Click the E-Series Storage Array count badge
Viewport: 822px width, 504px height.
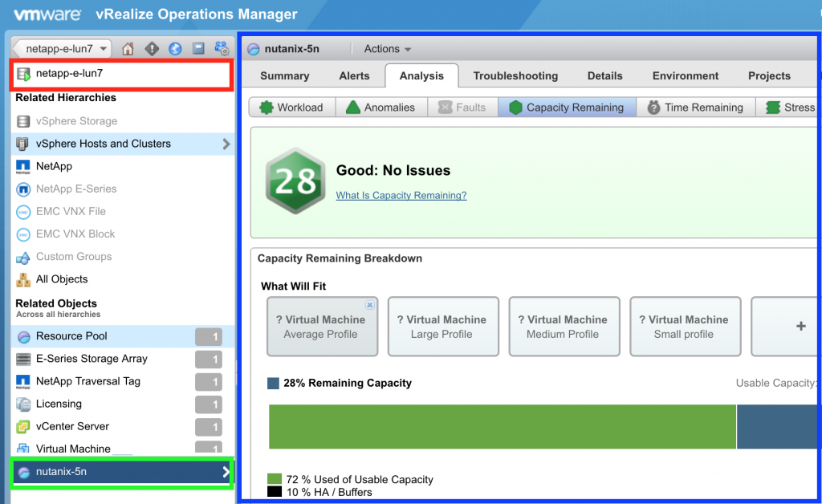[209, 359]
